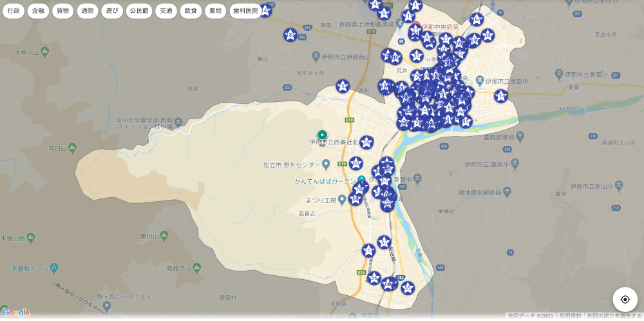This screenshot has height=321, width=644.
Task: Enable the 通院 filter chip
Action: point(87,11)
